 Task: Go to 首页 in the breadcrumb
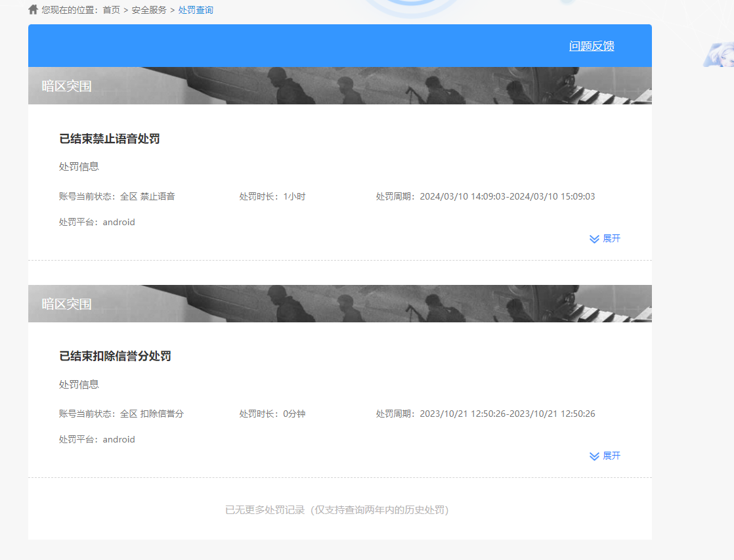click(x=112, y=10)
